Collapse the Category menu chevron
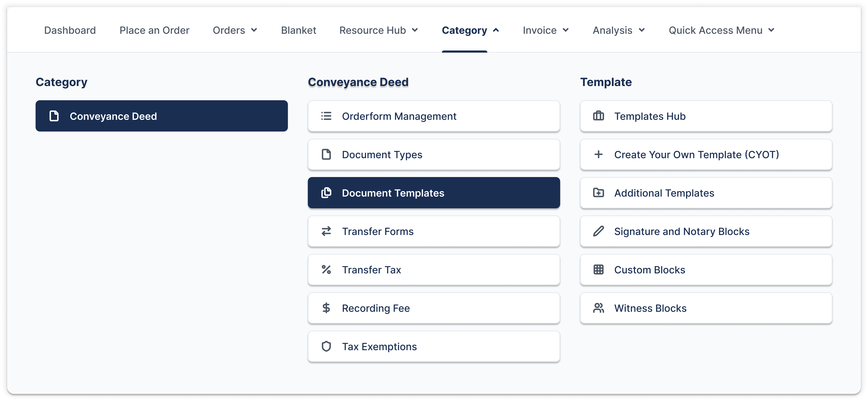Image resolution: width=868 pixels, height=401 pixels. pos(496,30)
